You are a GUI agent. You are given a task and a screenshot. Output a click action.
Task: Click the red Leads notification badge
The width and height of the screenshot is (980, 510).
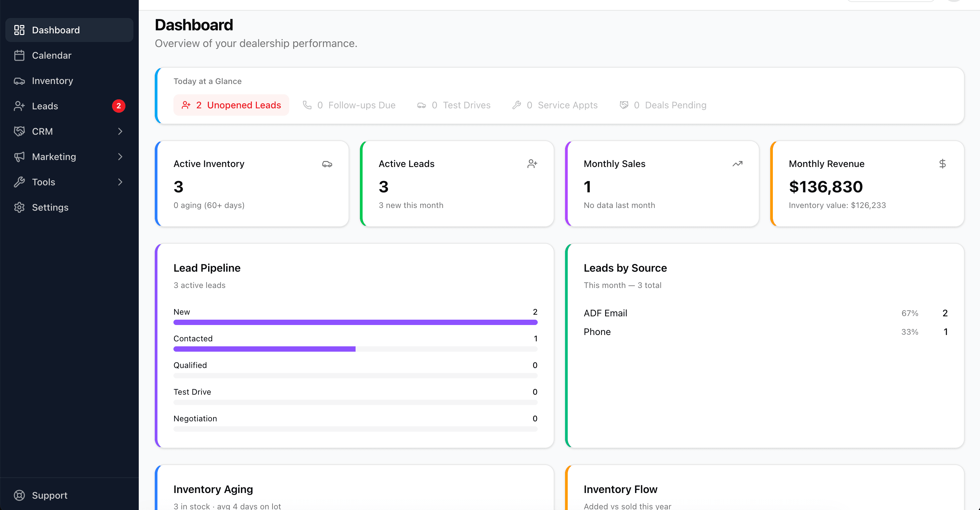(x=119, y=106)
